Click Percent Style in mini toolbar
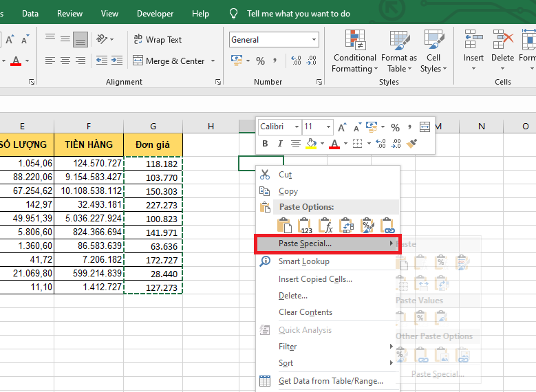The width and height of the screenshot is (536, 392). click(x=395, y=127)
